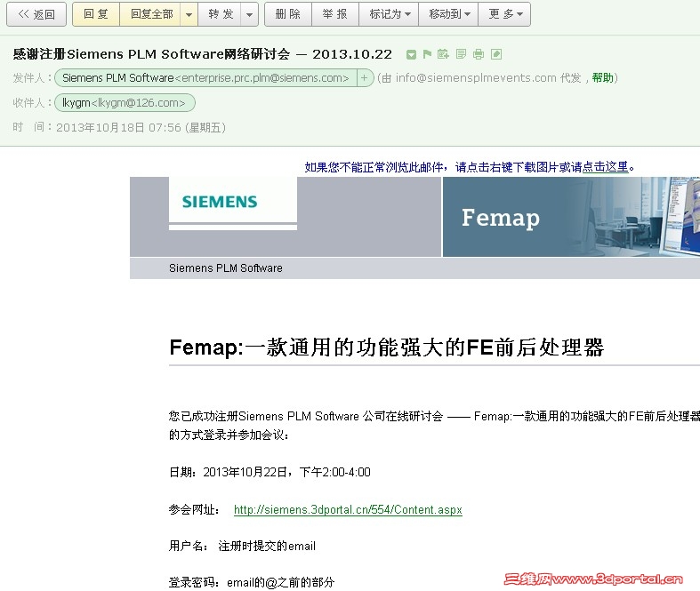Click the Femap banner image
This screenshot has height=591, width=700.
(x=571, y=217)
